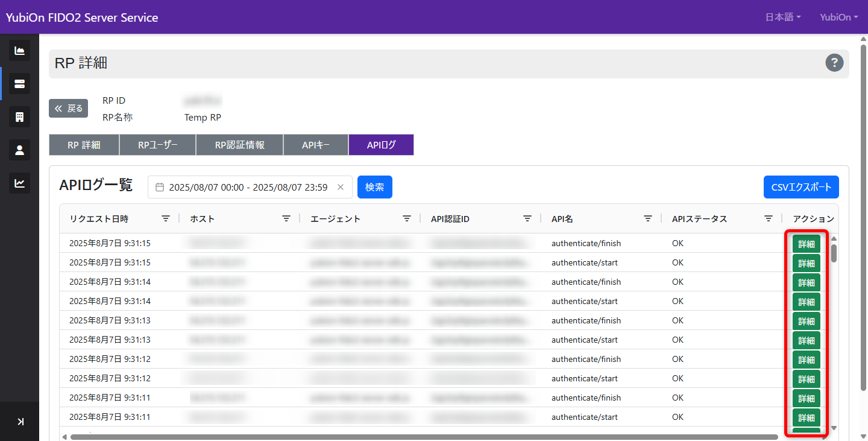Click the CSVエクスポート button
The image size is (868, 441).
pyautogui.click(x=801, y=187)
